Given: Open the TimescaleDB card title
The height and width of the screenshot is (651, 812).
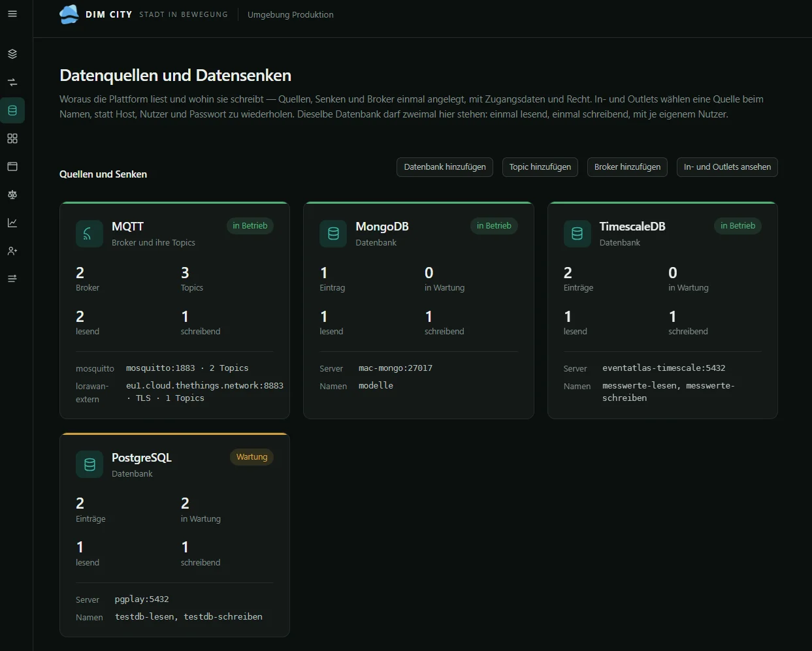Looking at the screenshot, I should point(632,227).
